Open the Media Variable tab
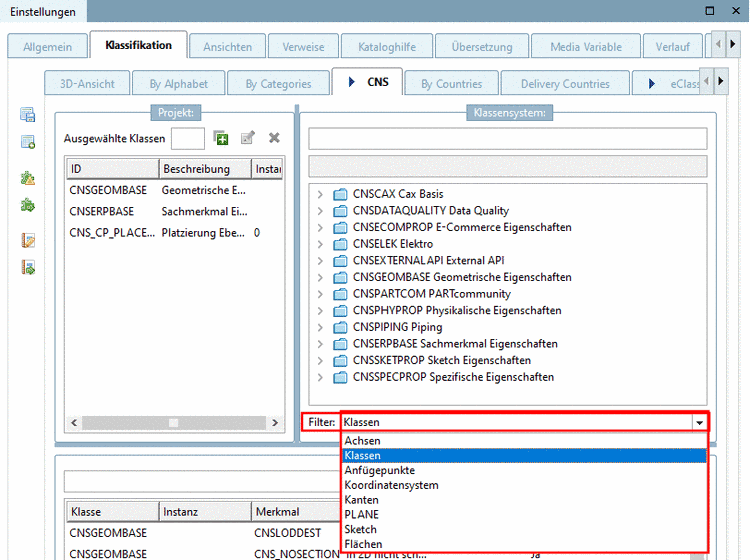Screen dimensions: 750x560 pyautogui.click(x=586, y=47)
